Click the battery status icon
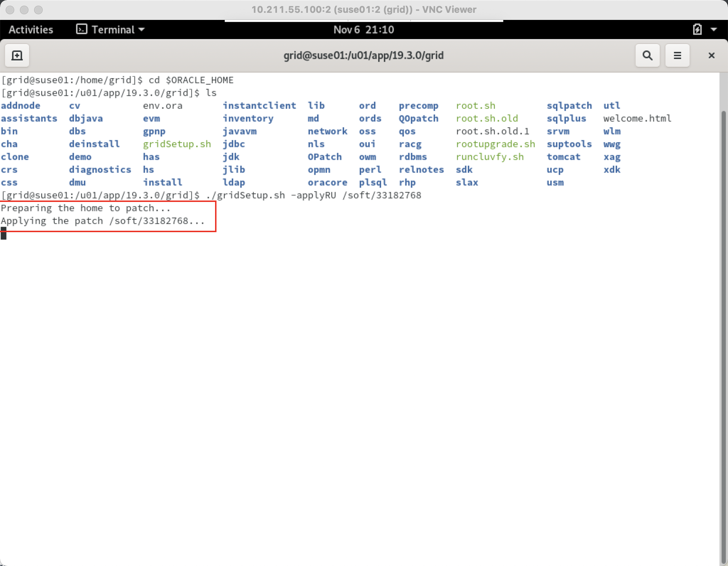The width and height of the screenshot is (728, 566). tap(697, 30)
